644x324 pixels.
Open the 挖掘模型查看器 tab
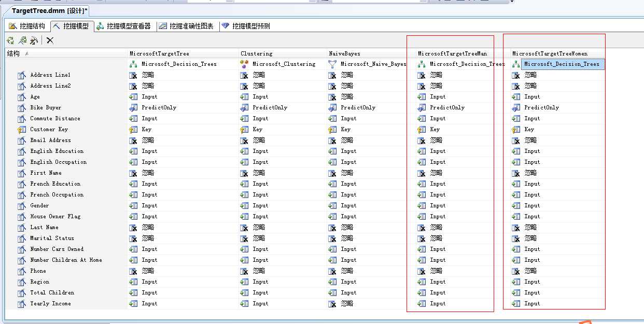(123, 26)
